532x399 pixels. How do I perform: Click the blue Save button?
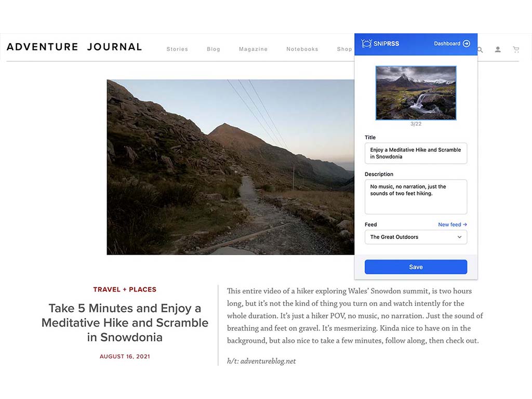tap(416, 267)
